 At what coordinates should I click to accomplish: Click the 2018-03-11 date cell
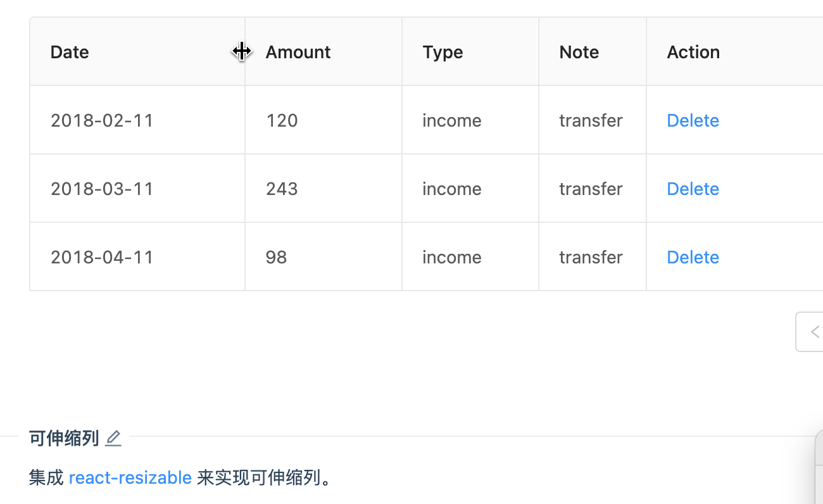[102, 189]
